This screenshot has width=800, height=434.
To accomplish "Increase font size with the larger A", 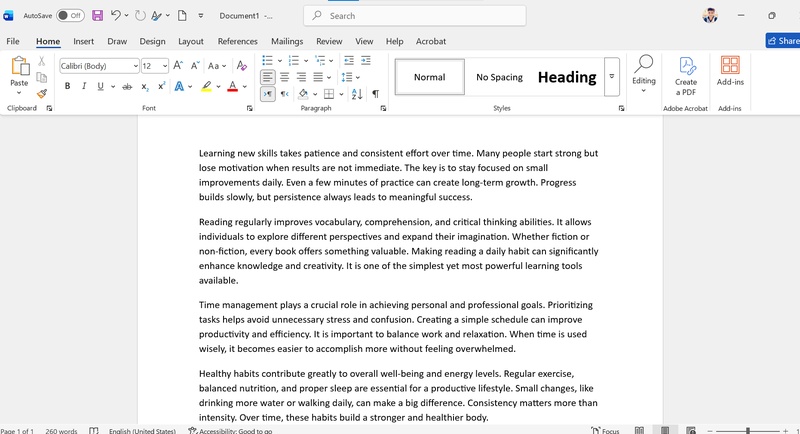I will click(178, 66).
